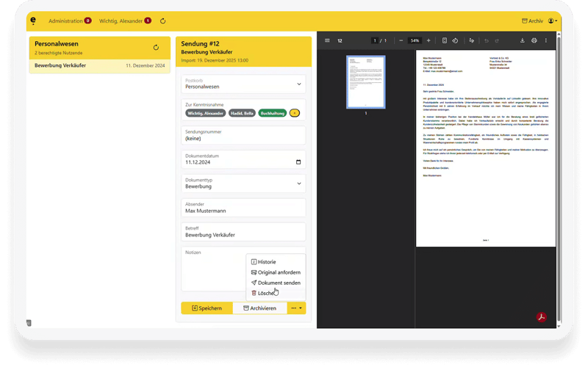
Task: Rotate the PDF document counterclockwise
Action: coord(456,40)
